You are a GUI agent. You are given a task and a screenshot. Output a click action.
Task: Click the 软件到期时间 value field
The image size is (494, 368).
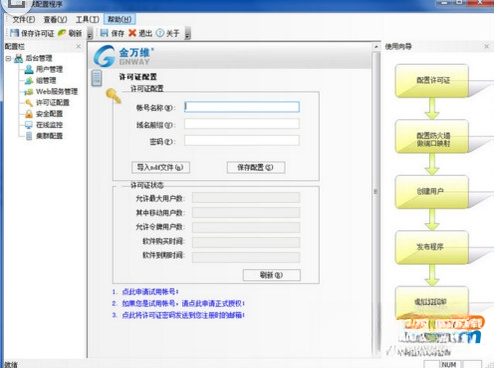[246, 257]
